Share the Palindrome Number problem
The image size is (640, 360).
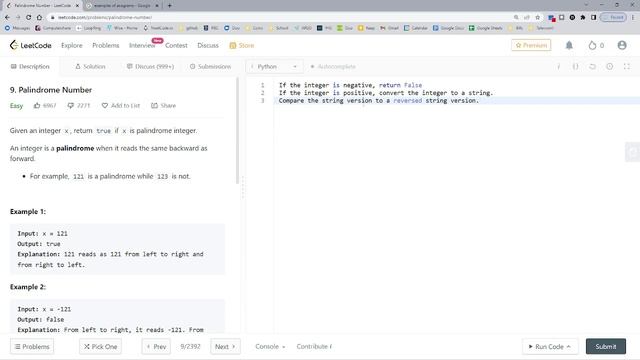(163, 105)
